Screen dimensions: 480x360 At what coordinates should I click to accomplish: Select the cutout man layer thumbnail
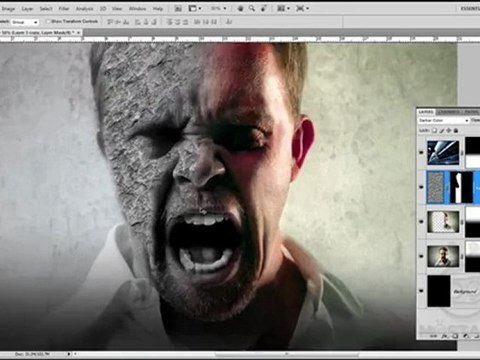click(x=443, y=222)
